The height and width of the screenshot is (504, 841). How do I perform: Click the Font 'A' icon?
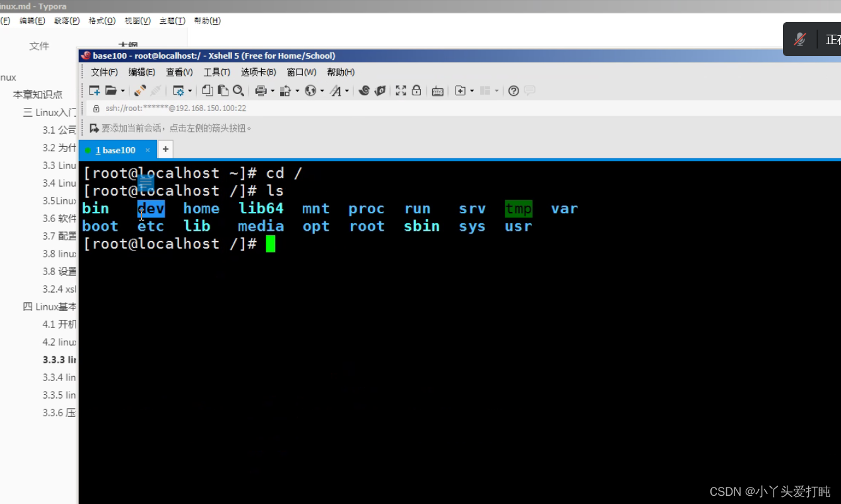pos(336,91)
